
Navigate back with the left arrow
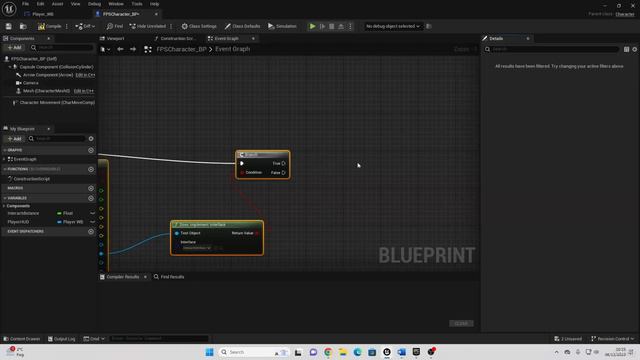point(120,49)
